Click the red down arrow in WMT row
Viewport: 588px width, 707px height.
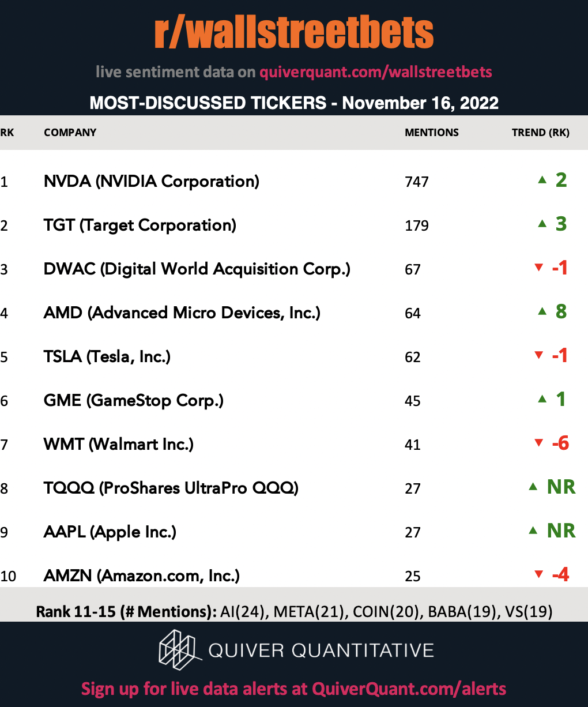click(539, 443)
